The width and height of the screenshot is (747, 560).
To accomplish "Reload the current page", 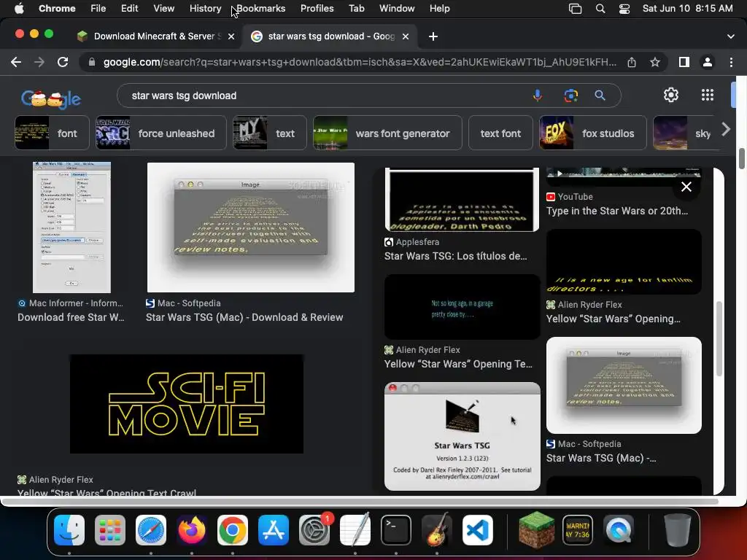I will coord(63,62).
